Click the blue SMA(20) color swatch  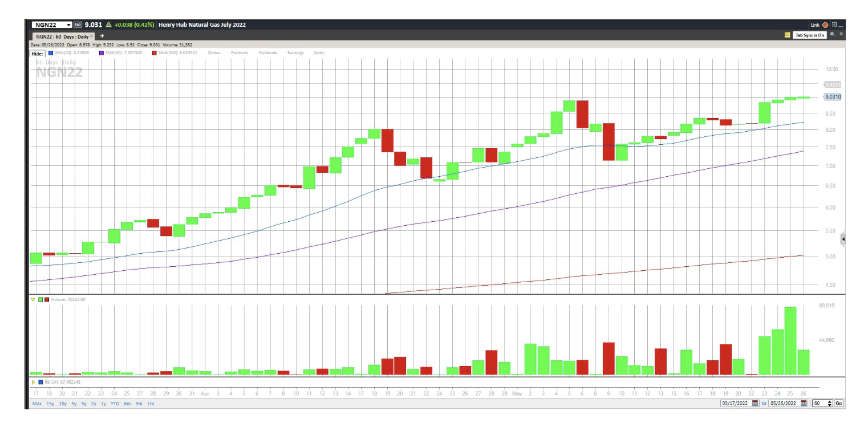click(x=51, y=53)
